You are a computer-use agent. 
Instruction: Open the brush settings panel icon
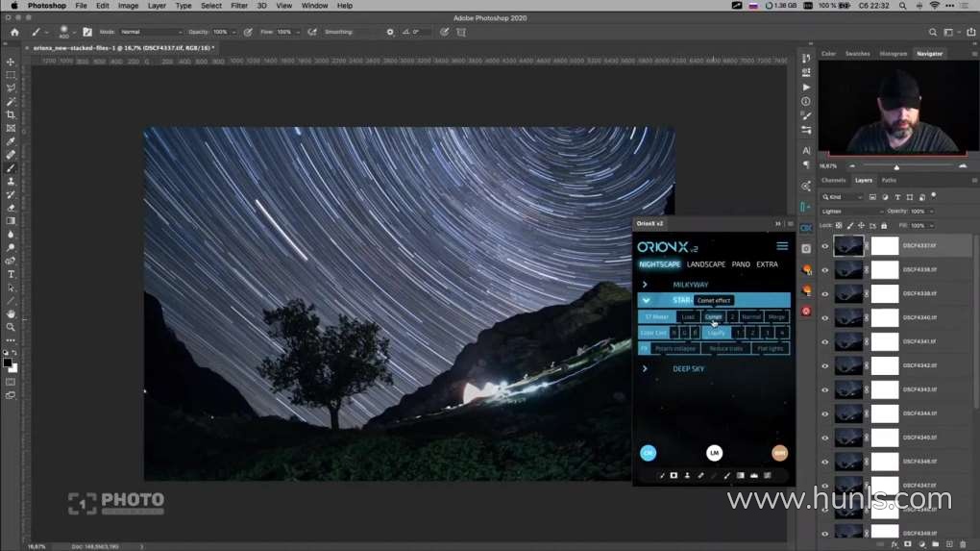[x=87, y=32]
